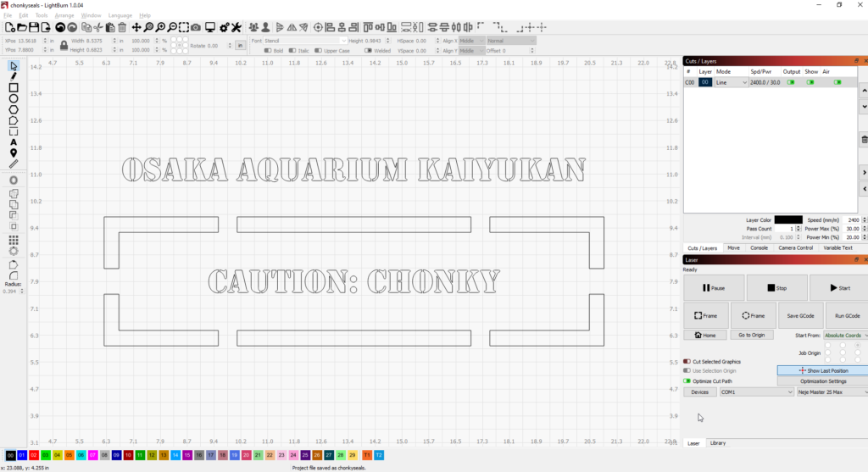Open the Align Y Middle dropdown
Image resolution: width=868 pixels, height=472 pixels.
[x=471, y=50]
